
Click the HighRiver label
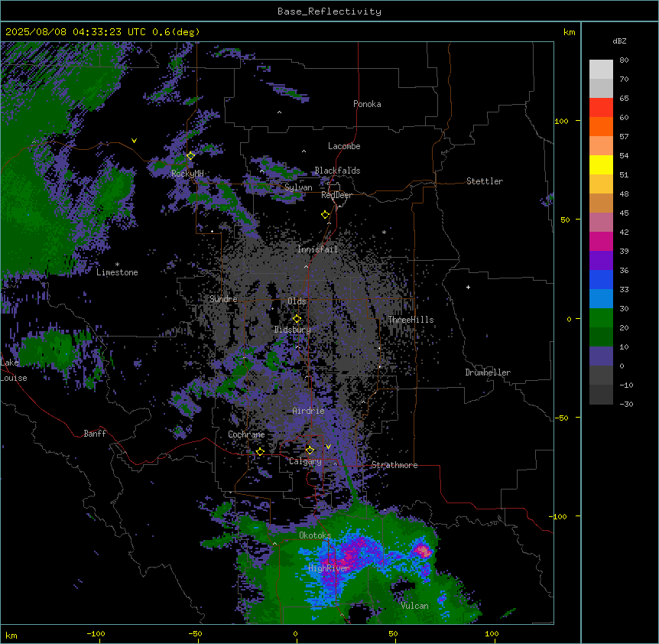click(329, 568)
